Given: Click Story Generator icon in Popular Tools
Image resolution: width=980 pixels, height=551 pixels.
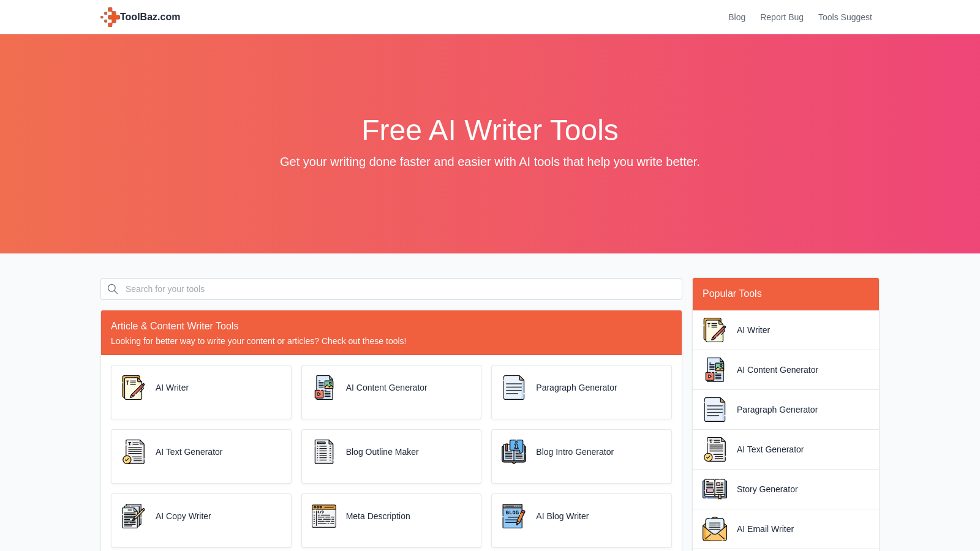Looking at the screenshot, I should tap(715, 489).
